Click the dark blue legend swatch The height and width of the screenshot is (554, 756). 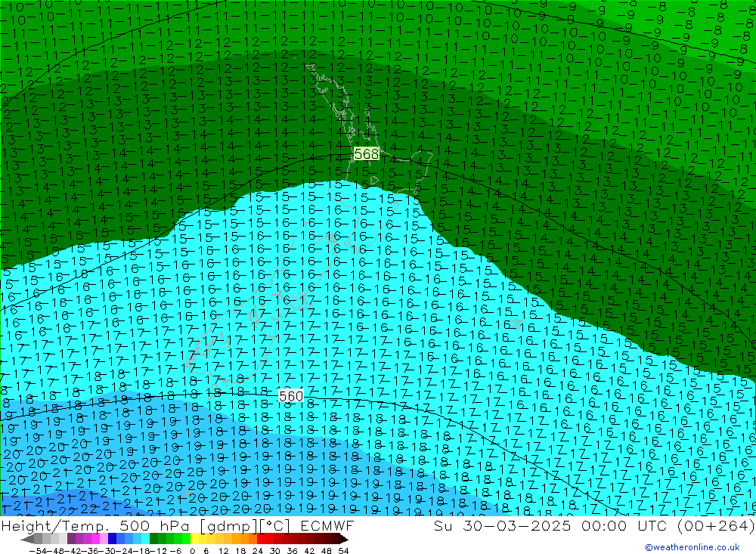click(112, 538)
